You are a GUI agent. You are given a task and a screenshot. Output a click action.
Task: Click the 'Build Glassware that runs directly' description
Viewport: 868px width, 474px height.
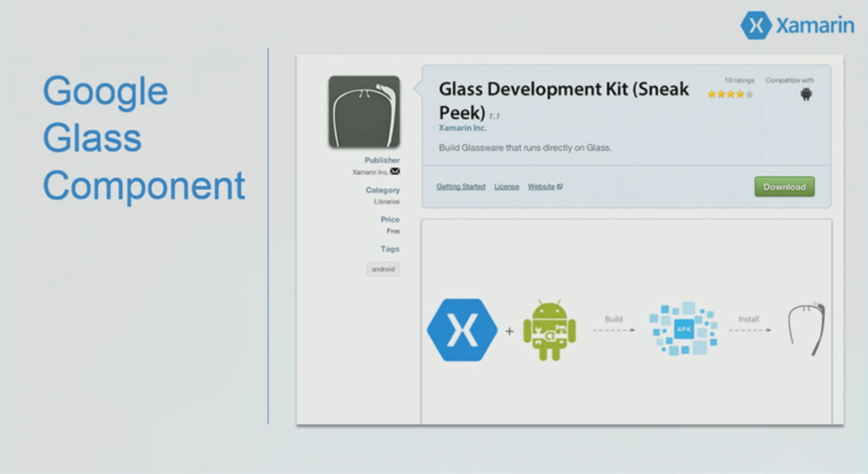tap(525, 148)
